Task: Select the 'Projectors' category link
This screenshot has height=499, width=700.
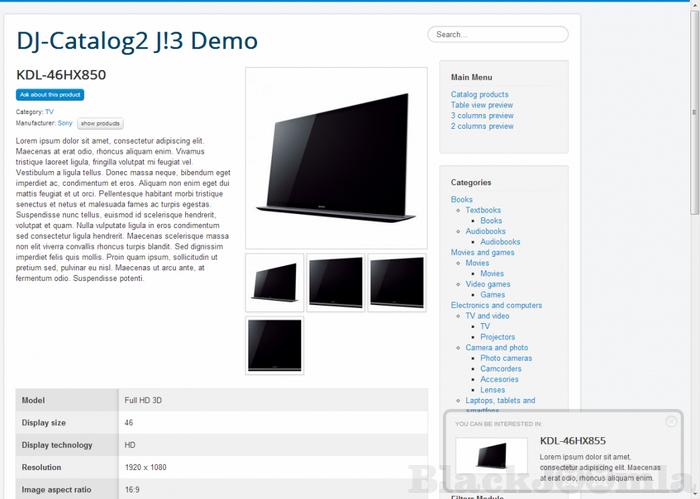Action: click(498, 337)
